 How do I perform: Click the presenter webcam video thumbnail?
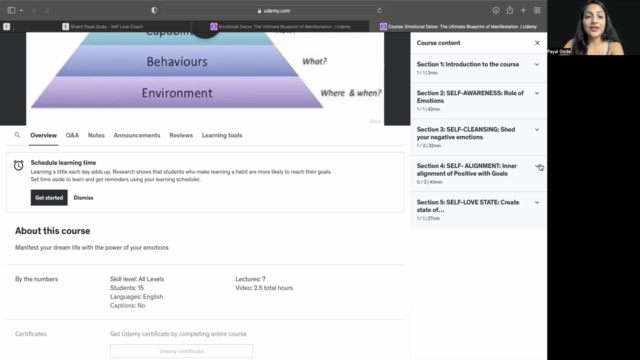point(593,27)
